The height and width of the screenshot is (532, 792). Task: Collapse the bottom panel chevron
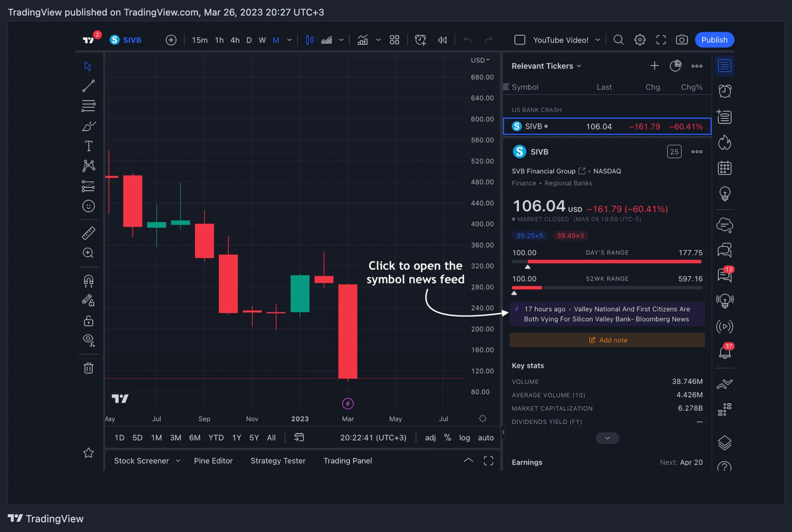click(x=468, y=461)
